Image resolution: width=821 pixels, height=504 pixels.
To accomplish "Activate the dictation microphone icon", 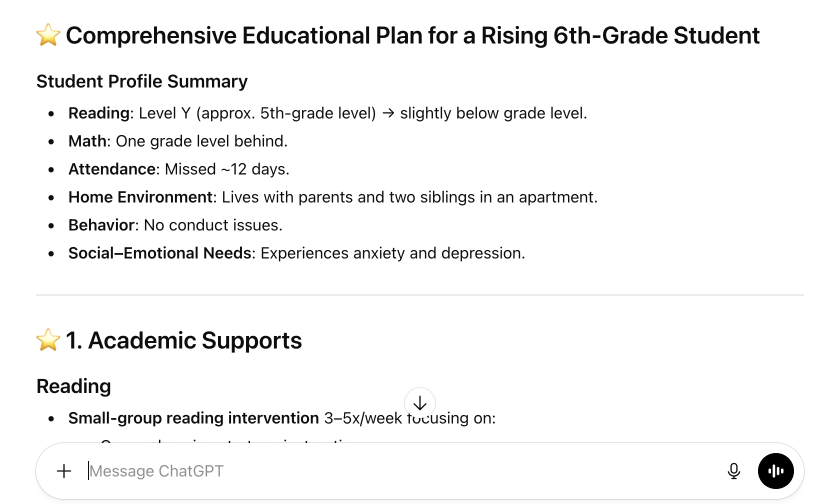I will [734, 470].
